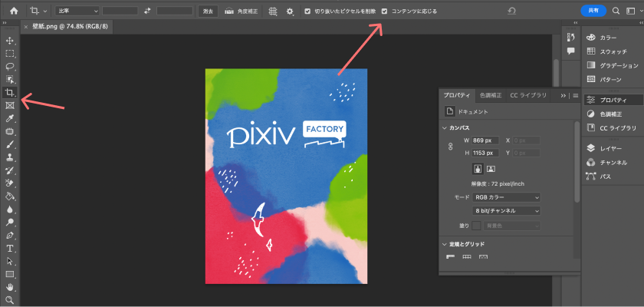
Task: Select the Hand tool
Action: pos(9,287)
